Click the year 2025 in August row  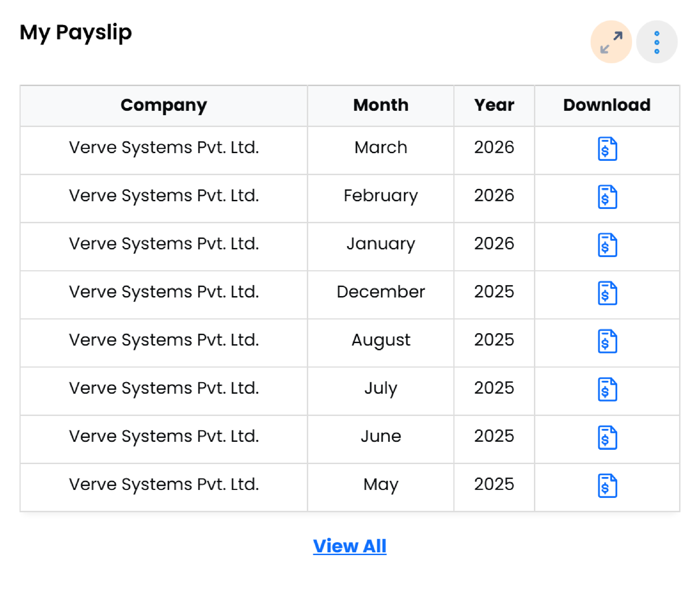coord(494,340)
